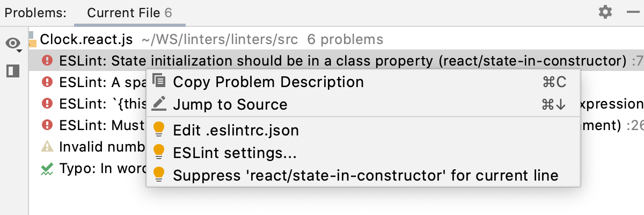Click lightbulb icon beside ESLint settings
The width and height of the screenshot is (644, 215).
(159, 153)
